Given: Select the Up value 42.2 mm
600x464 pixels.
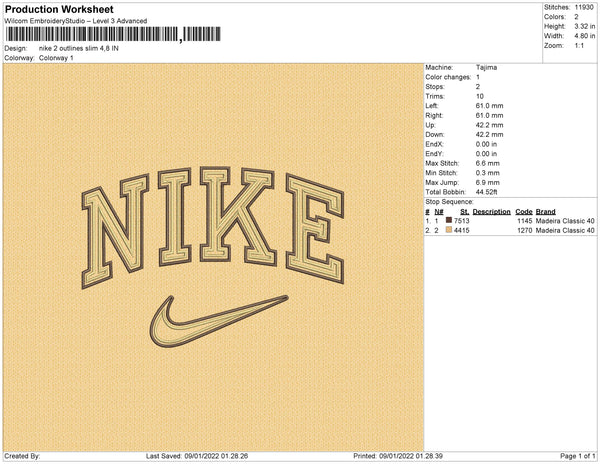Looking at the screenshot, I should pyautogui.click(x=489, y=125).
